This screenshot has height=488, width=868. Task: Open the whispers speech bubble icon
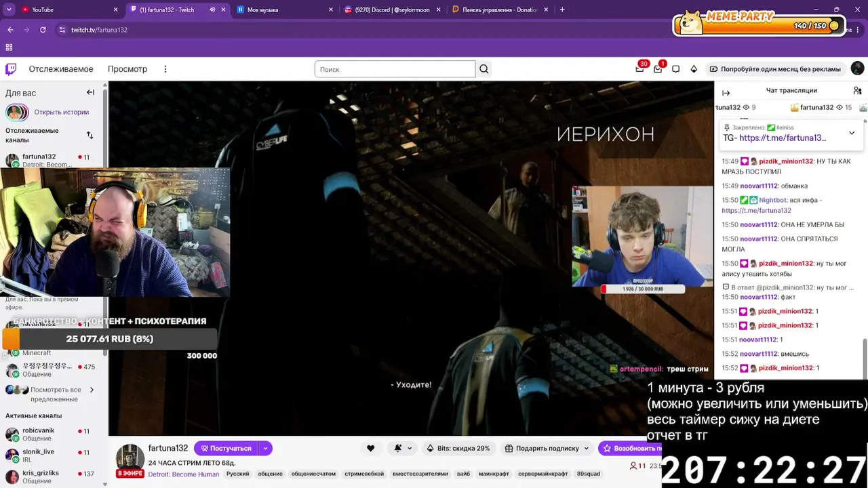click(x=676, y=69)
